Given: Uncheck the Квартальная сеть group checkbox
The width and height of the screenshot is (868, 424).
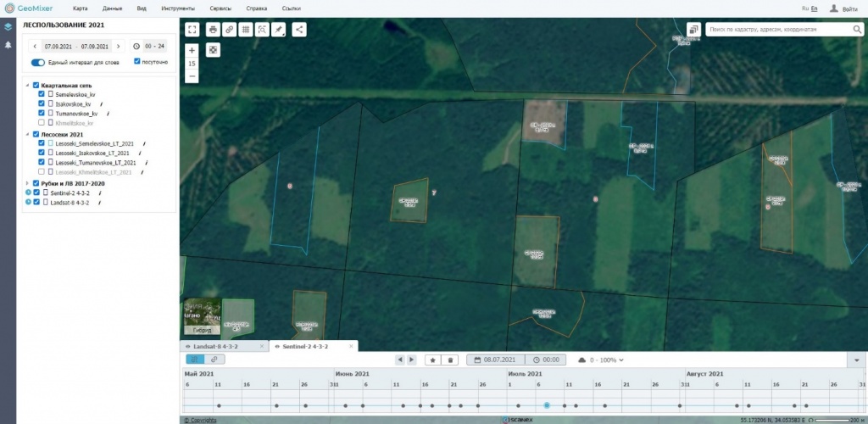Looking at the screenshot, I should click(36, 86).
